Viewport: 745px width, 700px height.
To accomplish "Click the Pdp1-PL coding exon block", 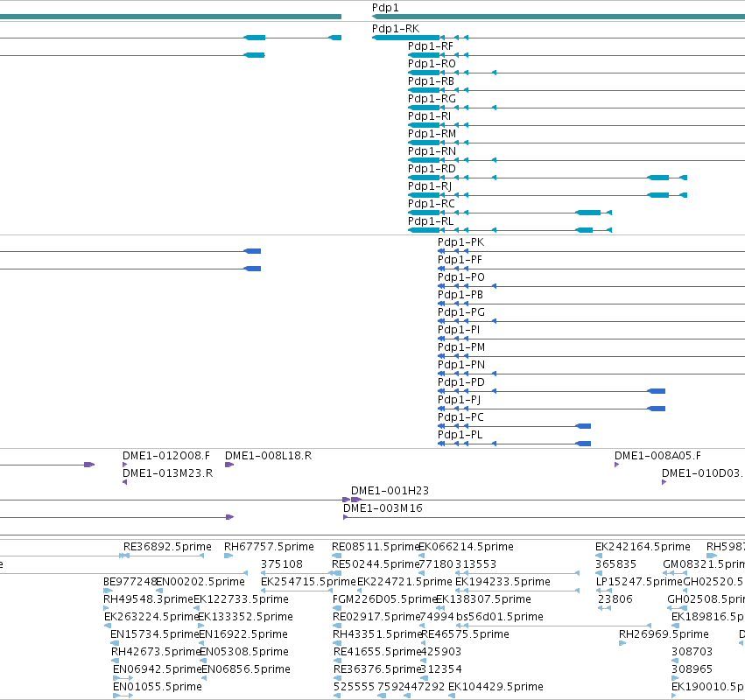I will click(583, 444).
